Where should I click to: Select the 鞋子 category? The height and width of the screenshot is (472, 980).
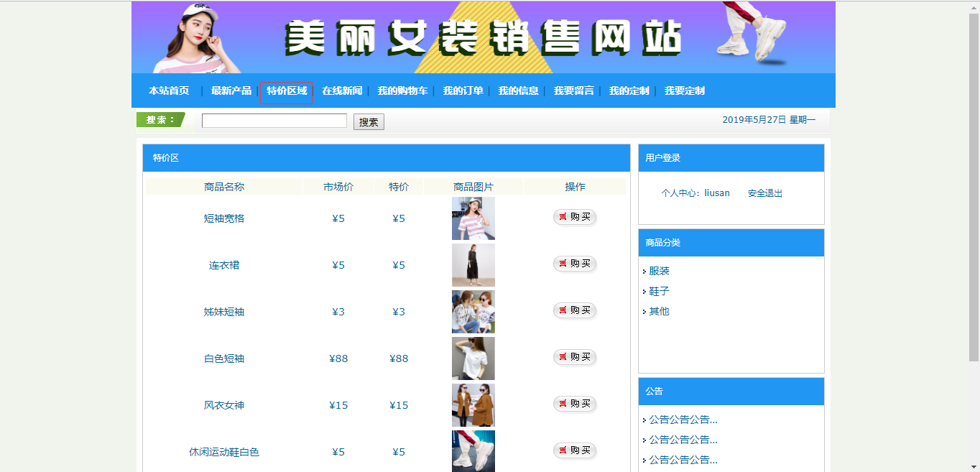659,291
